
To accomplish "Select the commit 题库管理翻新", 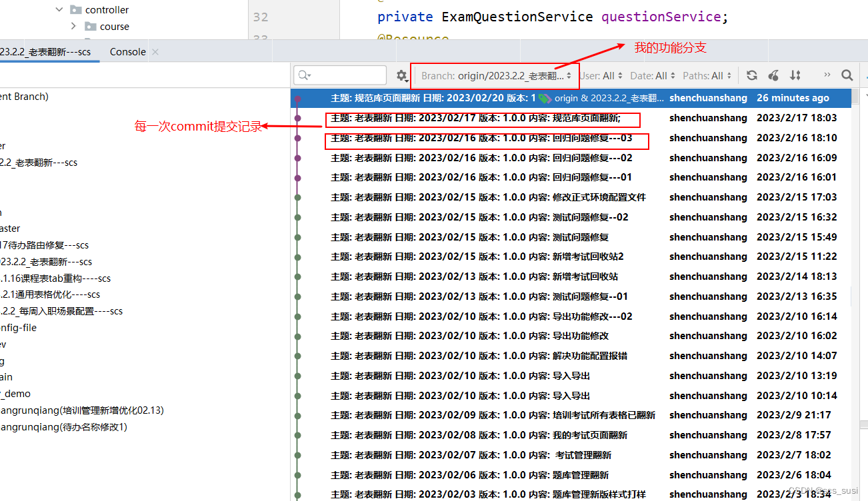I will point(571,475).
